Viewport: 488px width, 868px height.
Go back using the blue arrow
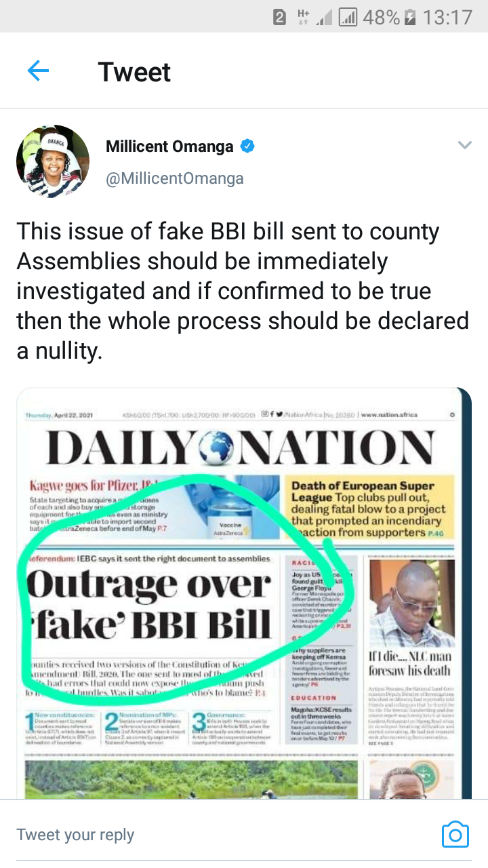pos(38,71)
